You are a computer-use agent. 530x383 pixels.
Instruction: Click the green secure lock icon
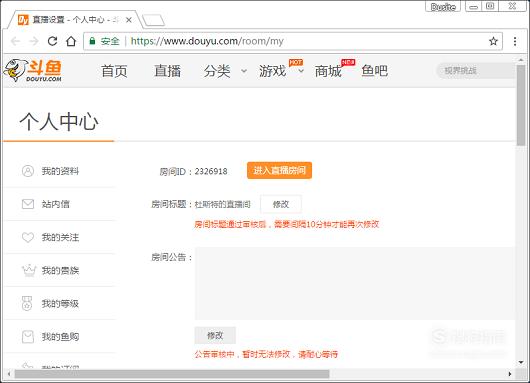tap(92, 41)
